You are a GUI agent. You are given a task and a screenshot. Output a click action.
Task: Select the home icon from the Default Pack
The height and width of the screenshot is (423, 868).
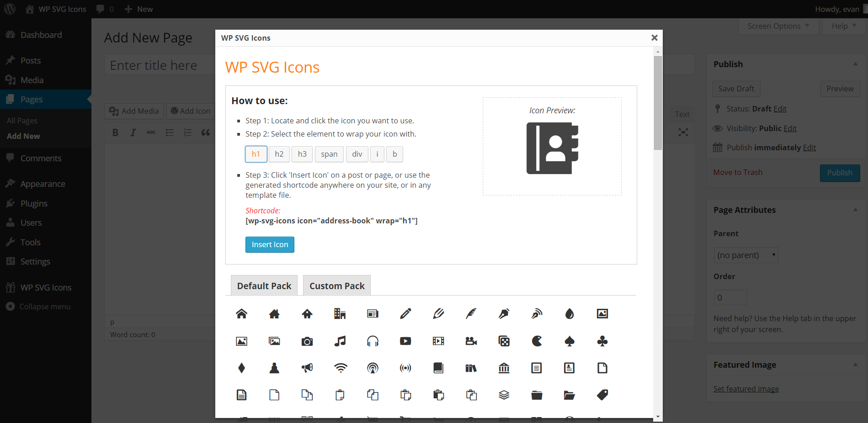pos(241,314)
